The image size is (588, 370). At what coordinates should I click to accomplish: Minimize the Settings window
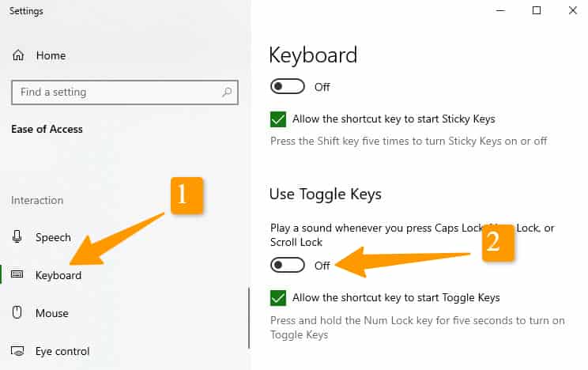point(500,10)
